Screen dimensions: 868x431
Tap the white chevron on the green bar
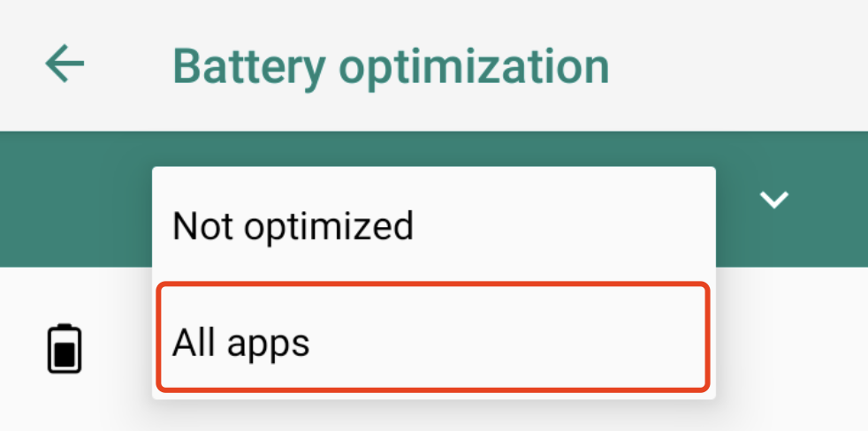pyautogui.click(x=774, y=200)
